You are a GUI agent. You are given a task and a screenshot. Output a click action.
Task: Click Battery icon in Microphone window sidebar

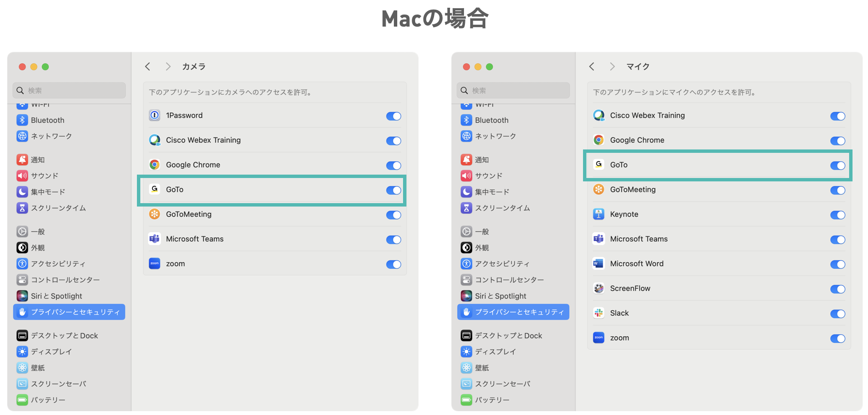(466, 400)
